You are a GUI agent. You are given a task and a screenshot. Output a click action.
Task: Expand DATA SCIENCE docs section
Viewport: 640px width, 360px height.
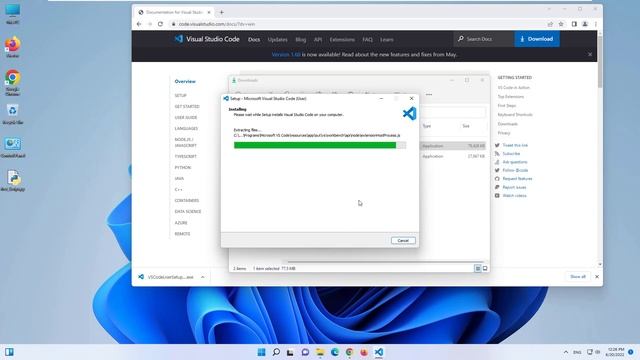188,211
